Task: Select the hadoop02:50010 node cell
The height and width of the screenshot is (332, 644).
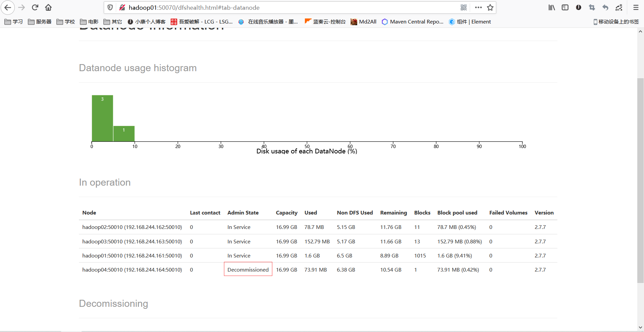Action: coord(132,227)
